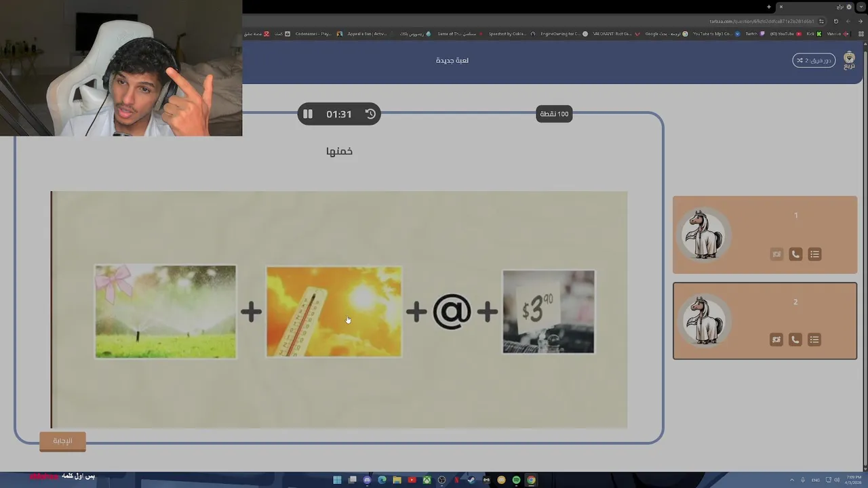Reset the timer with the rewind icon

pyautogui.click(x=370, y=114)
